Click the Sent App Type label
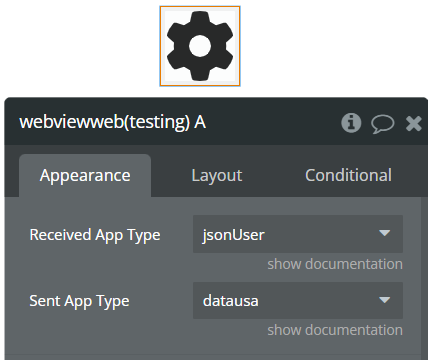This screenshot has width=428, height=360. pyautogui.click(x=79, y=301)
